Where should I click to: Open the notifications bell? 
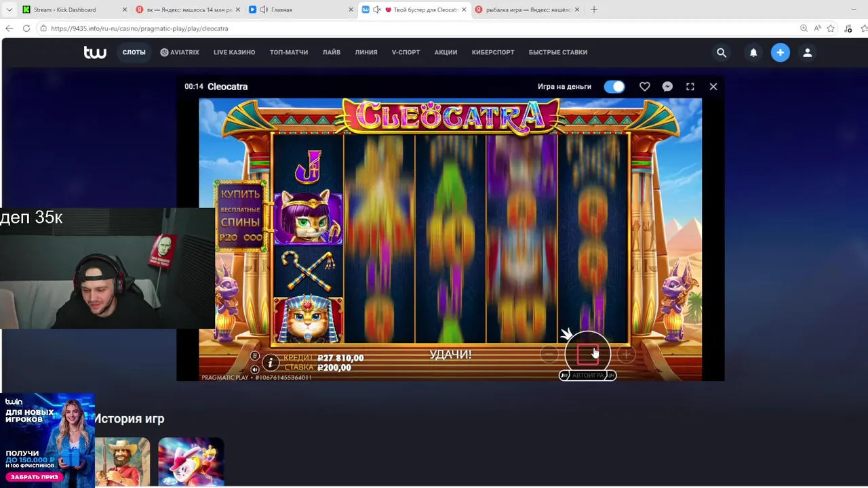click(753, 52)
